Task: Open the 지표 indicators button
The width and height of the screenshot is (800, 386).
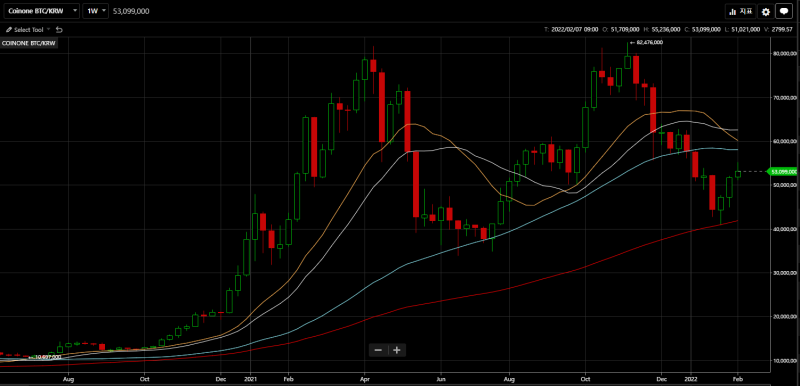Action: tap(740, 11)
